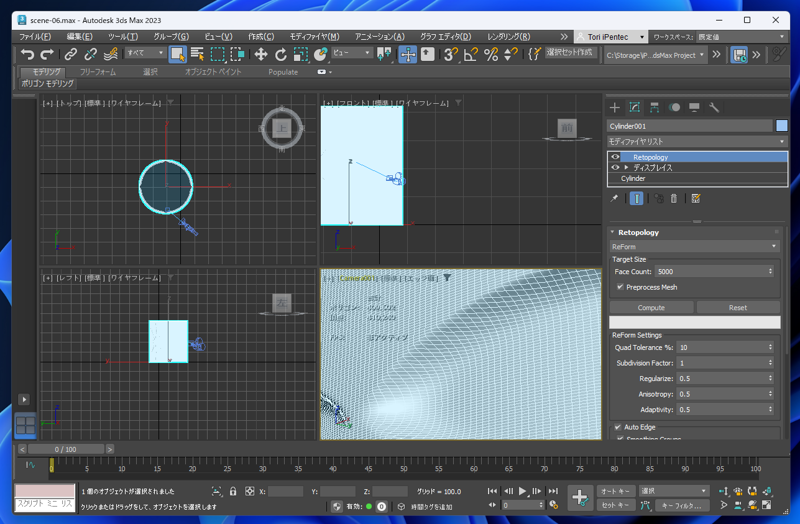Toggle the 3D Snaps icon
The width and height of the screenshot is (800, 524).
451,54
